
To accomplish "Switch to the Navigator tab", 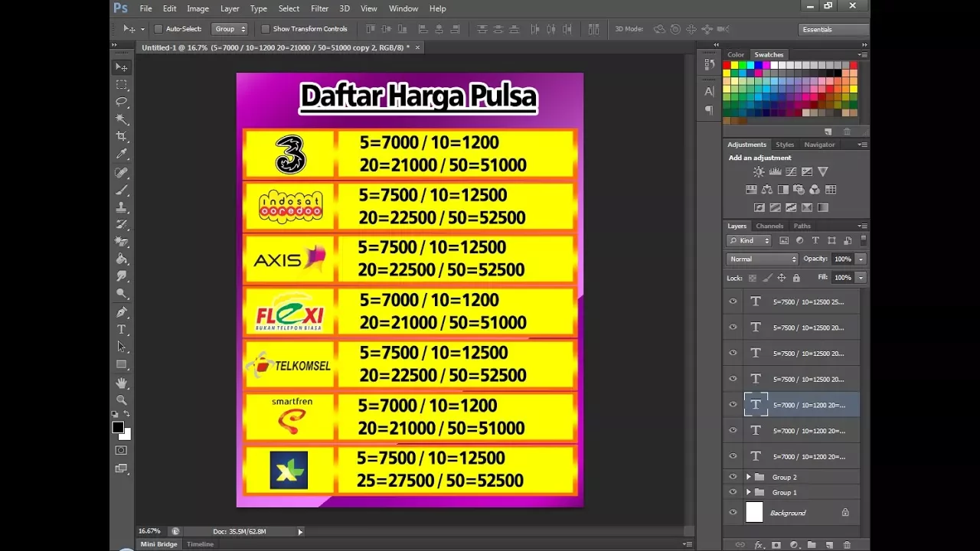I will [x=819, y=145].
